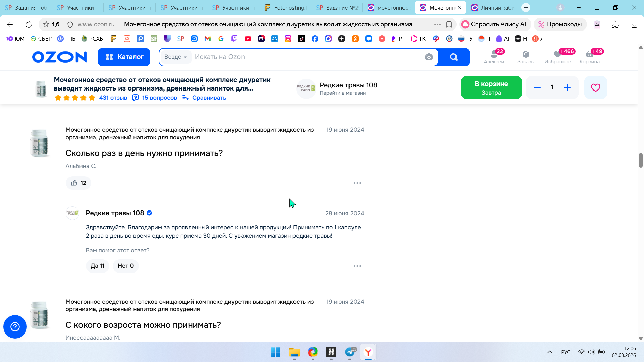Open three-dots menu next to the question

(357, 183)
